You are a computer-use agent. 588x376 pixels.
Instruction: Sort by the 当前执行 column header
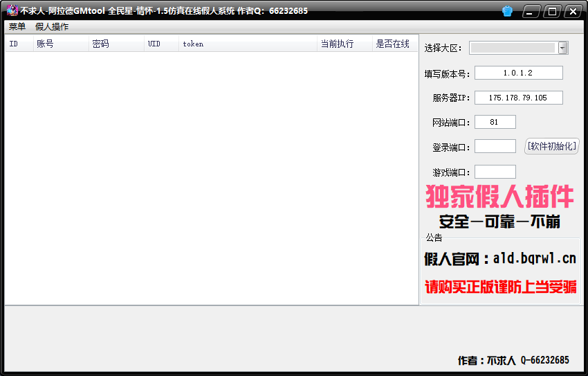pyautogui.click(x=344, y=44)
